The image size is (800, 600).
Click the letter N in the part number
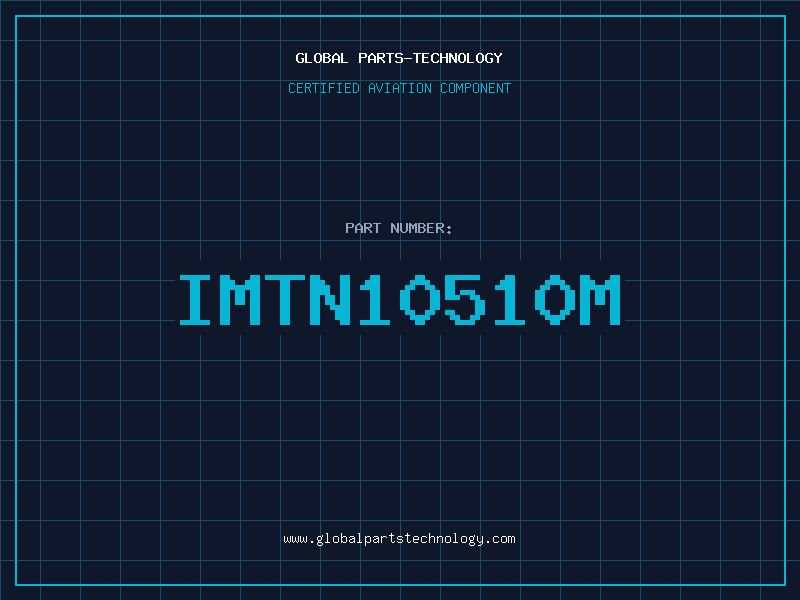tap(330, 300)
